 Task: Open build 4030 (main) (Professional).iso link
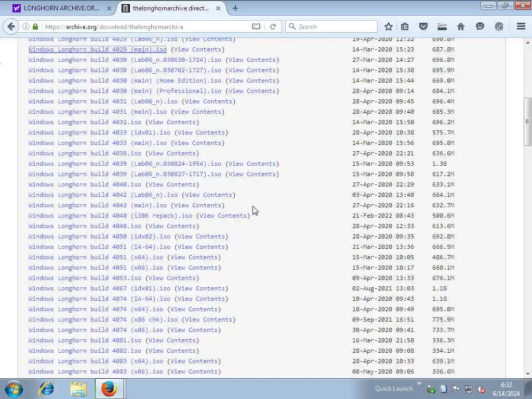tap(125, 91)
